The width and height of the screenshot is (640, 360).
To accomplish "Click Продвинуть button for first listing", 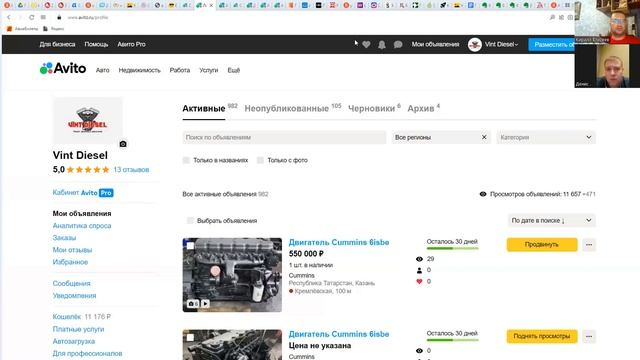I will [x=542, y=244].
